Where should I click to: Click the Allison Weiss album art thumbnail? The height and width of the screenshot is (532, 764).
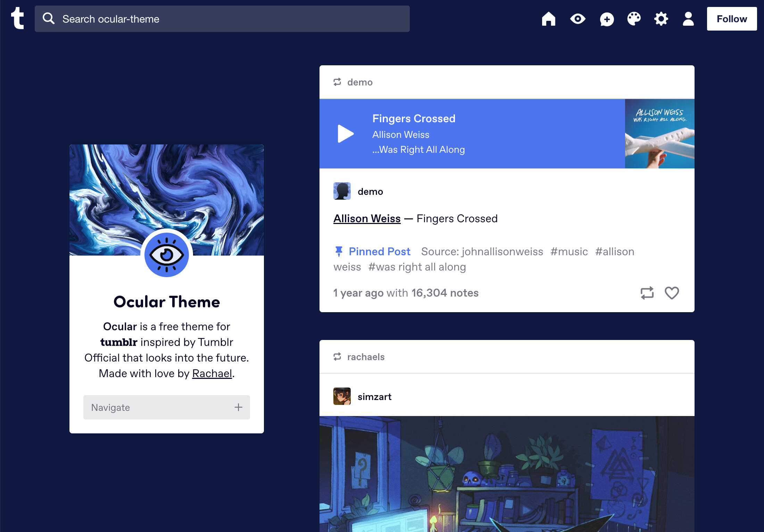point(659,134)
